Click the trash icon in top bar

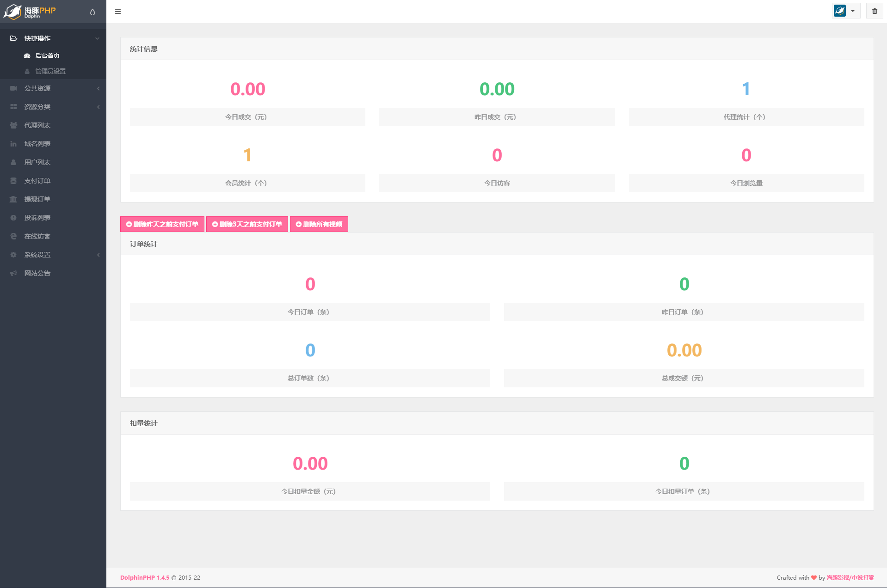[874, 11]
